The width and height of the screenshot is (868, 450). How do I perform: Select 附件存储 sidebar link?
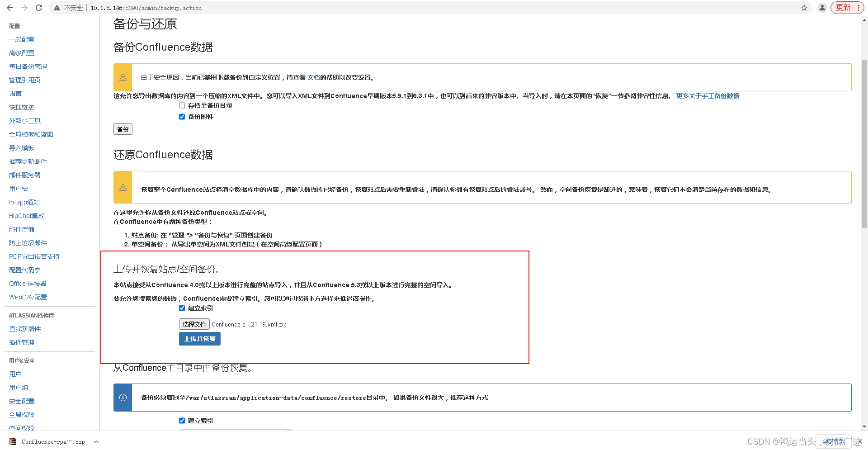[22, 229]
